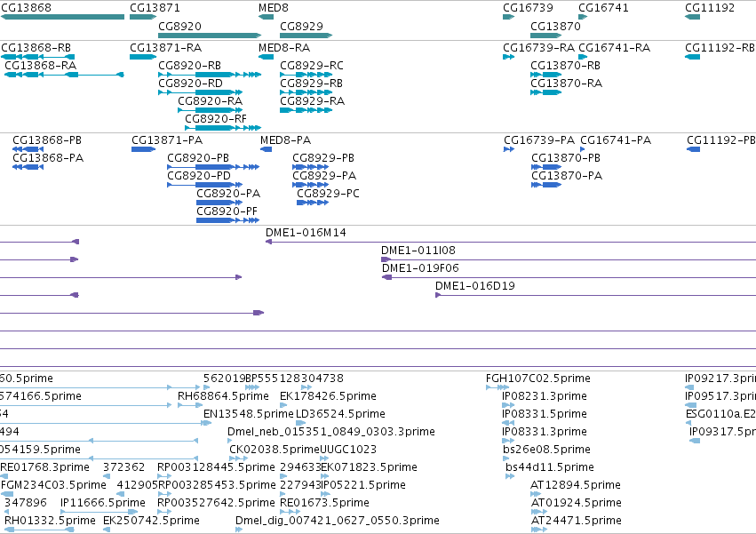Screen dimensions: 756x534
Task: Click protein label CG8929-PA
Action: click(324, 176)
